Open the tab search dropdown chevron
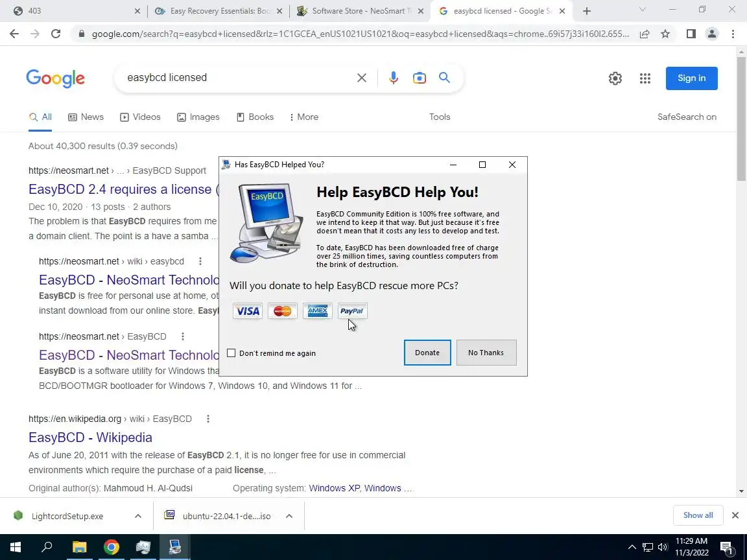 642,10
